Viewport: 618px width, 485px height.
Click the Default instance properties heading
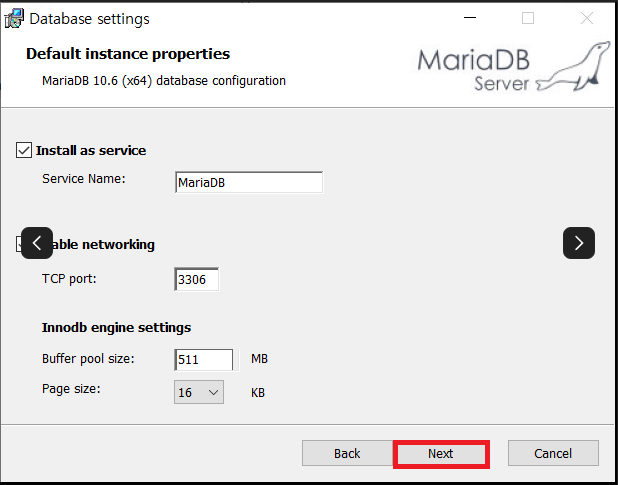click(x=128, y=54)
